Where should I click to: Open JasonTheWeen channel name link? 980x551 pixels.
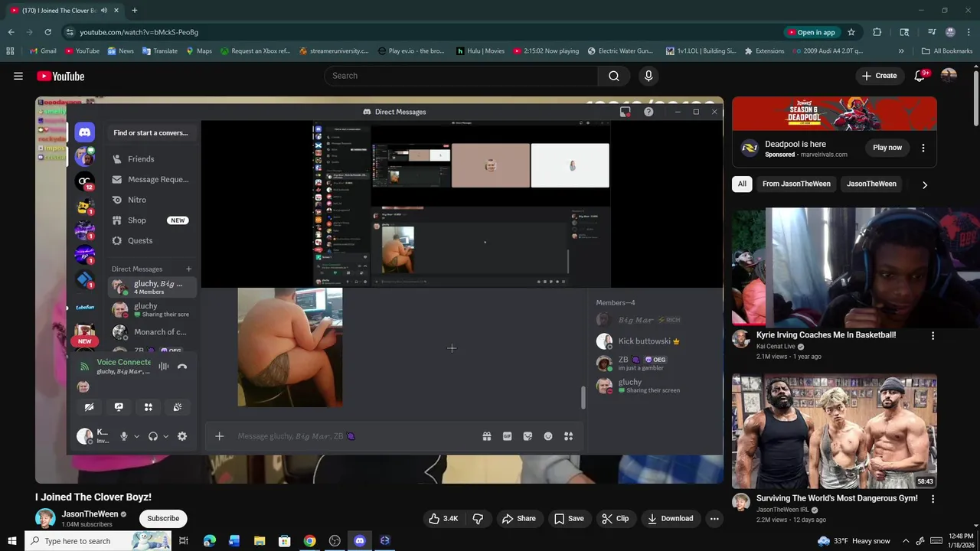[x=90, y=514]
